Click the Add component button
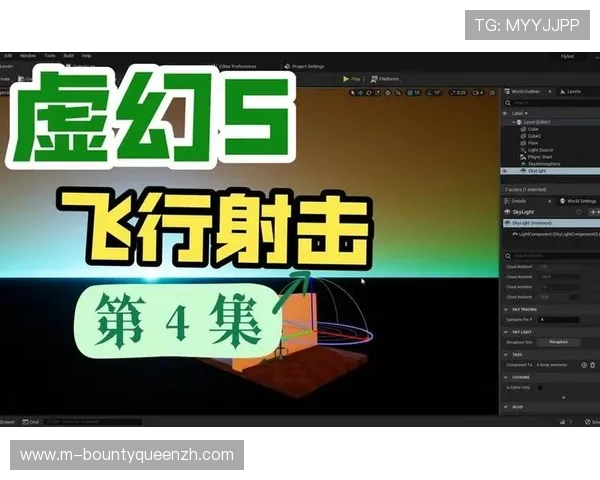Image resolution: width=600 pixels, height=480 pixels. pos(594,212)
